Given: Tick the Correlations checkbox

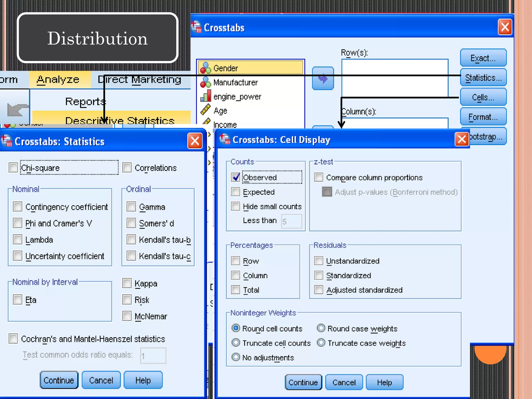Looking at the screenshot, I should (127, 168).
